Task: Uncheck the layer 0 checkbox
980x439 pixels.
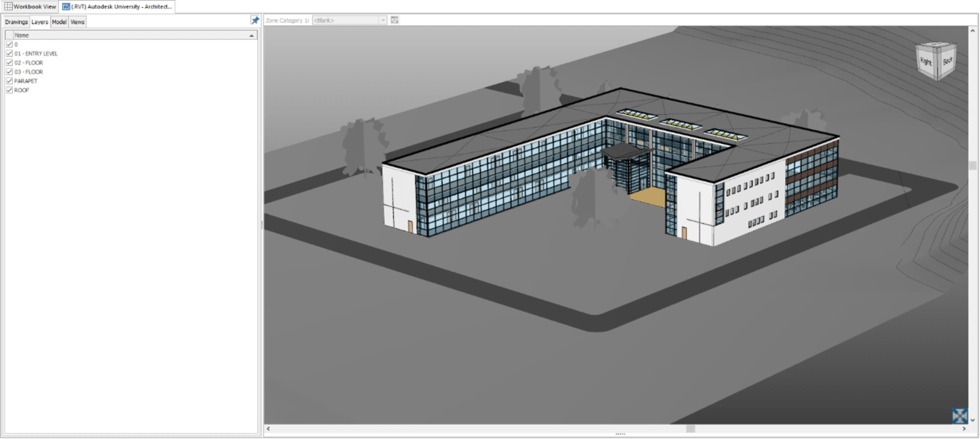Action: (9, 44)
